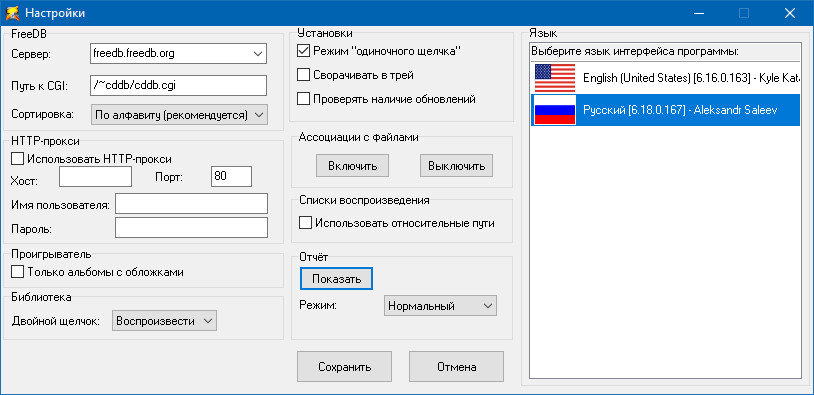Close the Настройки window
The height and width of the screenshot is (395, 814).
[x=790, y=13]
